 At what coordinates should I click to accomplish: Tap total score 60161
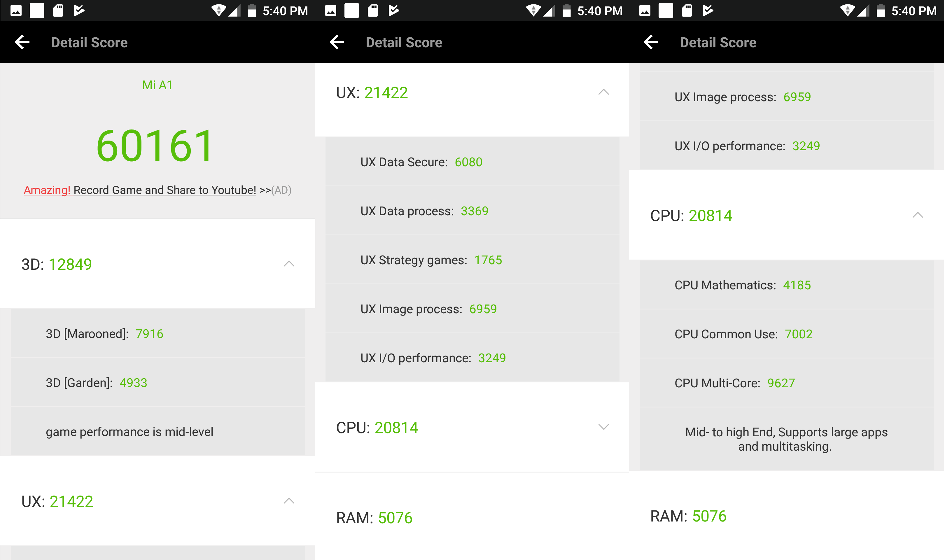[x=155, y=146]
